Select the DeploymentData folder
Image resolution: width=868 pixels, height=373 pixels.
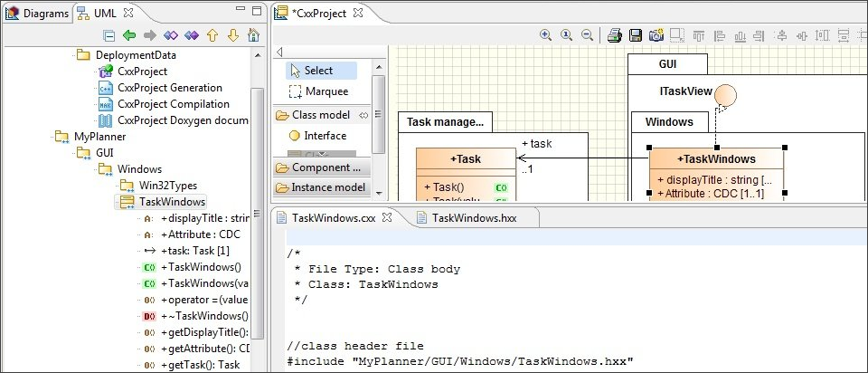(x=127, y=55)
